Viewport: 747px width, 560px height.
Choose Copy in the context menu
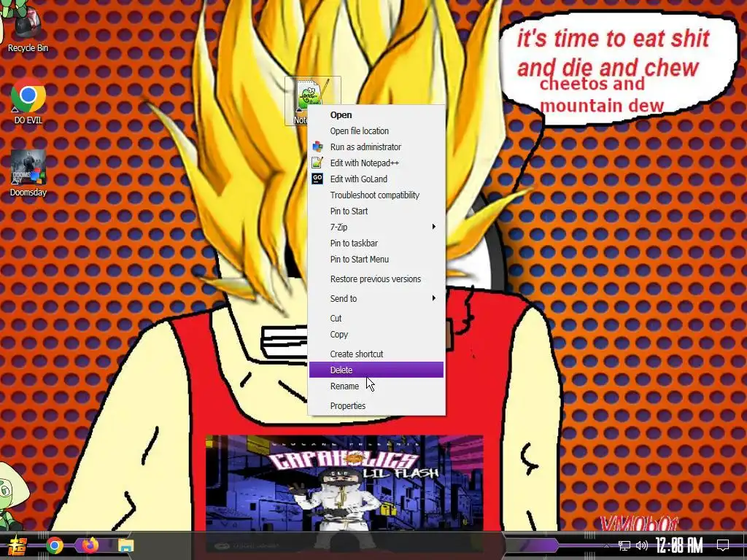(376, 334)
